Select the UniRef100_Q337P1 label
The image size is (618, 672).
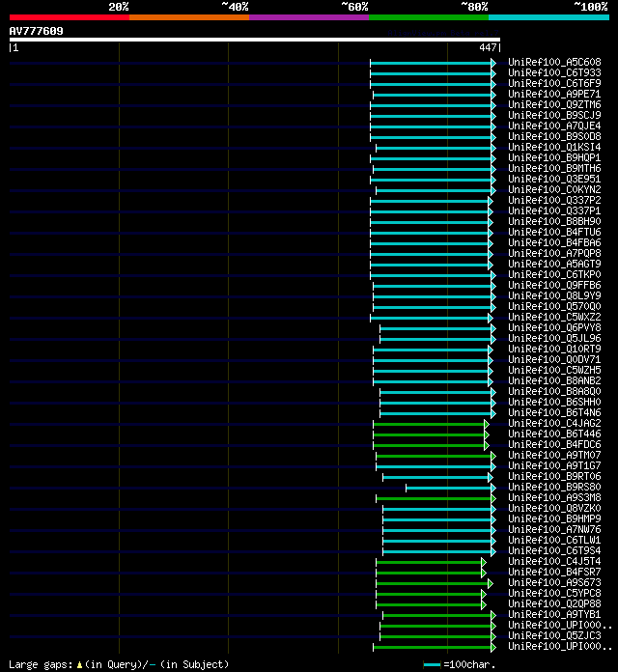pos(554,210)
